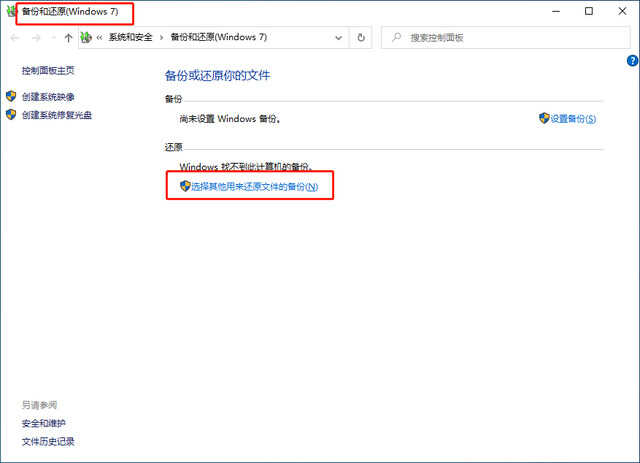Refresh the control panel page
The image size is (640, 463).
click(361, 38)
